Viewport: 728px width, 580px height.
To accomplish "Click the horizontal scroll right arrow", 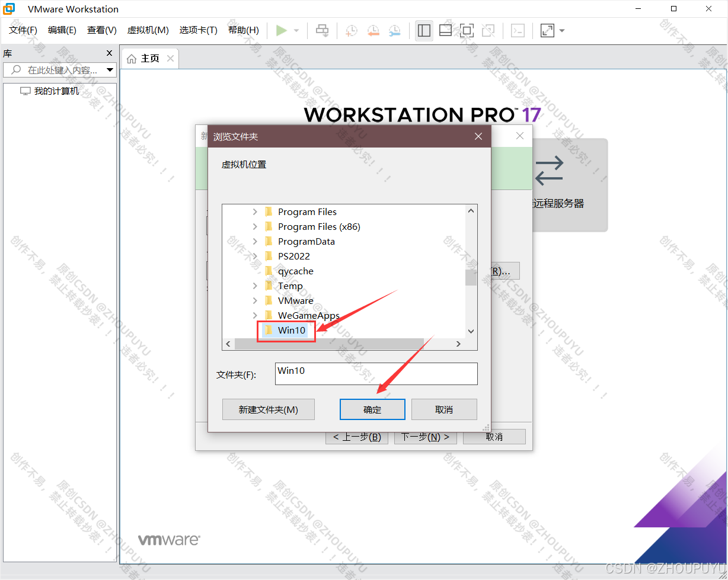I will tap(458, 344).
